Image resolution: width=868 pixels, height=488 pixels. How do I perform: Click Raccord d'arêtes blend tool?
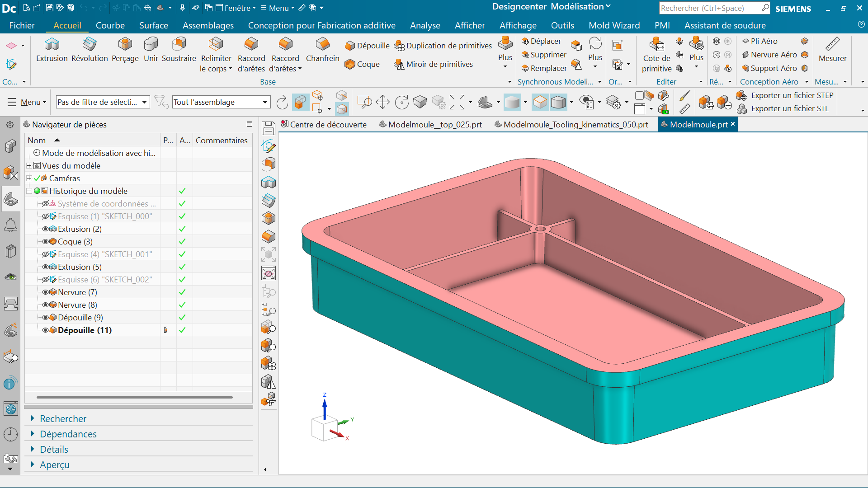click(251, 54)
